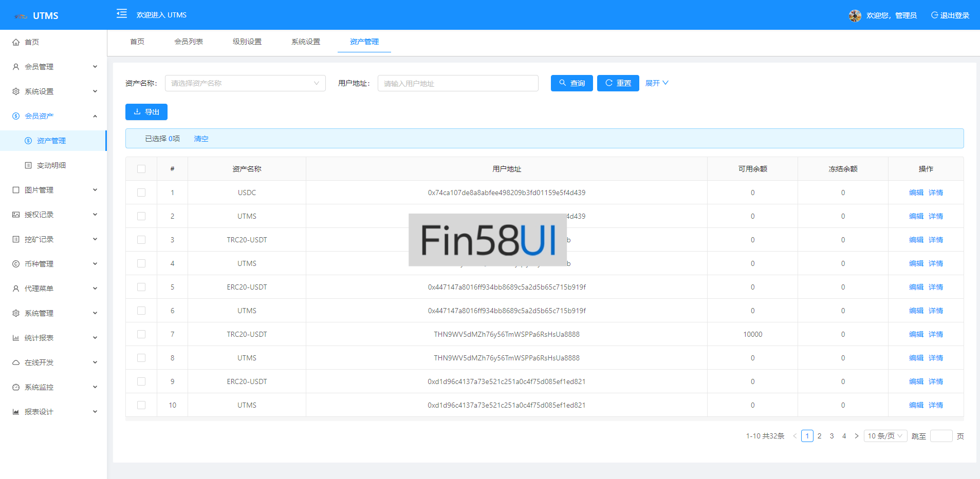Click the 系统监控 dashboard icon
This screenshot has width=980, height=479.
coord(16,387)
